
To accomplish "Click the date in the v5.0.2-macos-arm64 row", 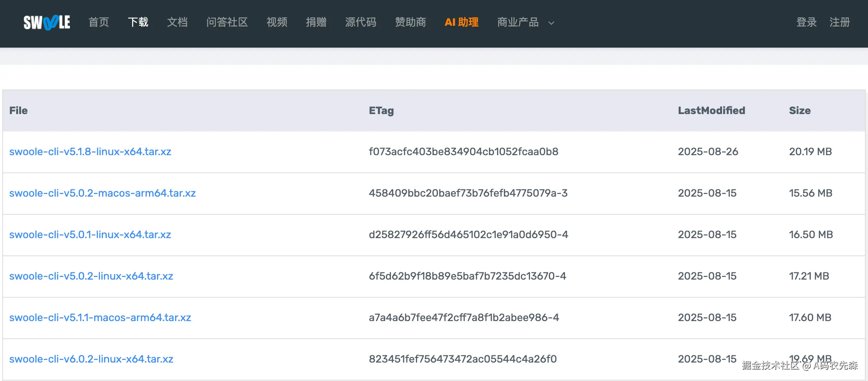I will [707, 193].
